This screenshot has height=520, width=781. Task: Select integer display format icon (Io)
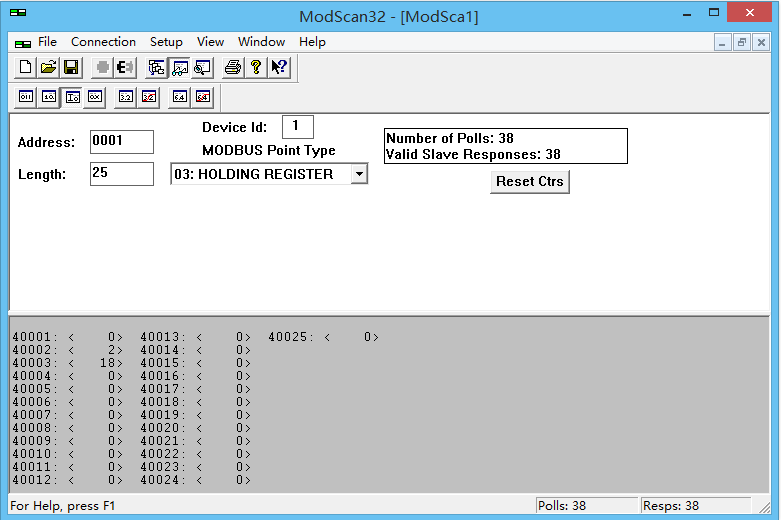(x=72, y=97)
